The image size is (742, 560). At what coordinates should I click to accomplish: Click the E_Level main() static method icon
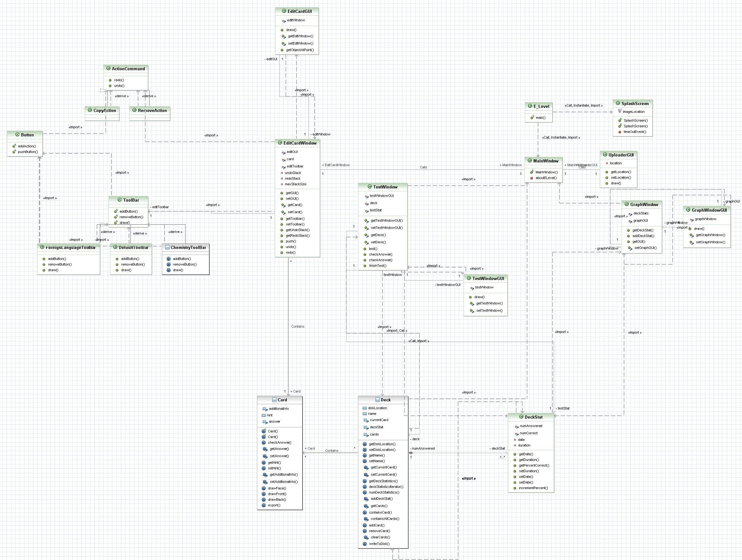532,118
